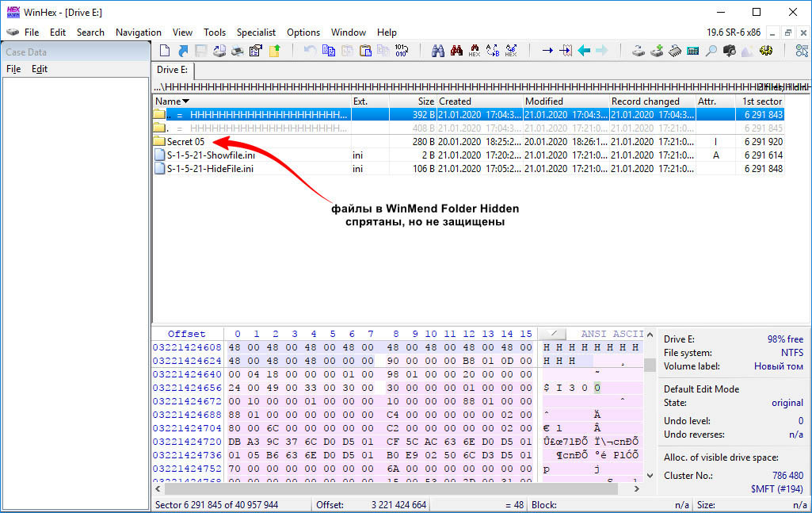This screenshot has height=513, width=812.
Task: Open the Case Data panel's File menu
Action: click(x=13, y=69)
